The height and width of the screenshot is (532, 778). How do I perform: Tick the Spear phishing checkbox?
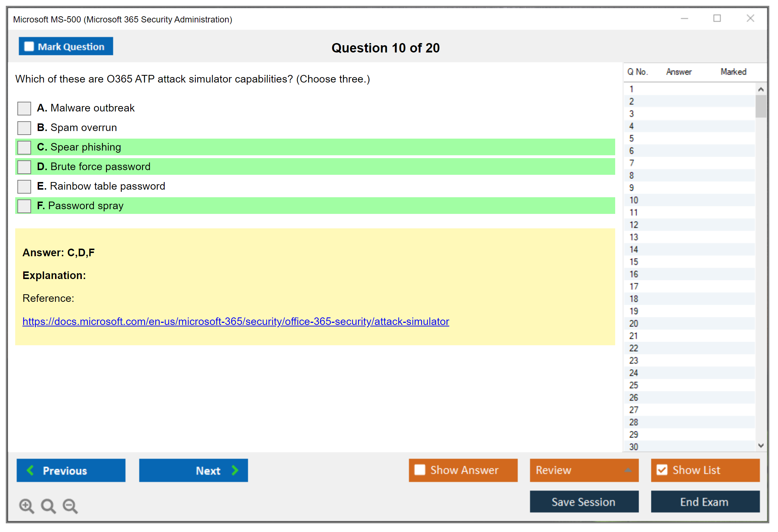[x=24, y=147]
